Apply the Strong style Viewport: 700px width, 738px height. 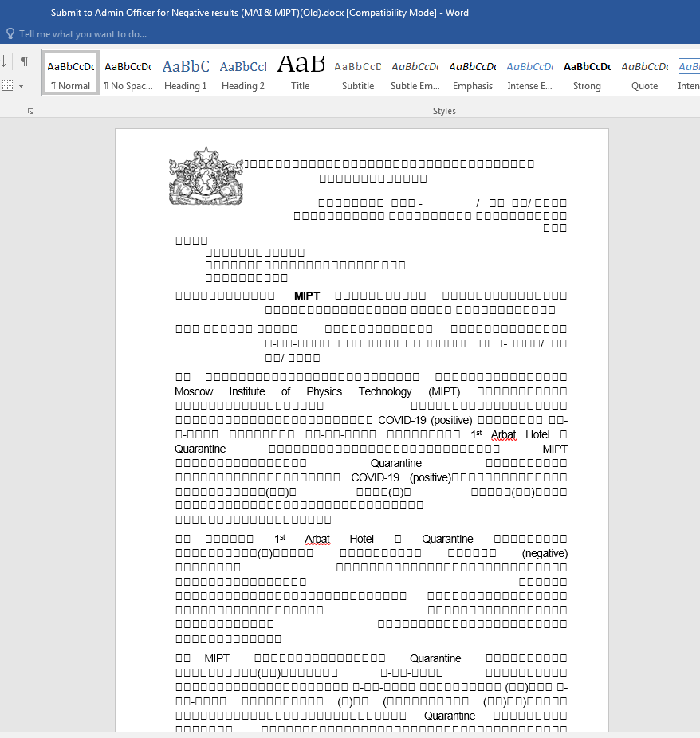587,73
